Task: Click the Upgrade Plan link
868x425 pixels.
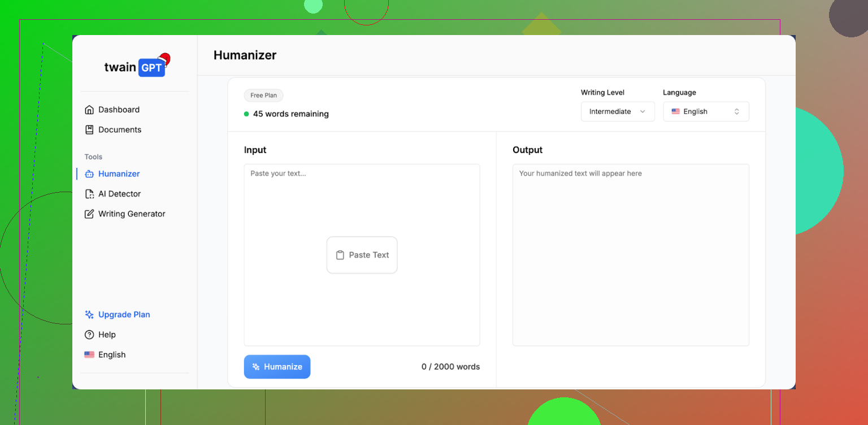Action: pos(124,315)
